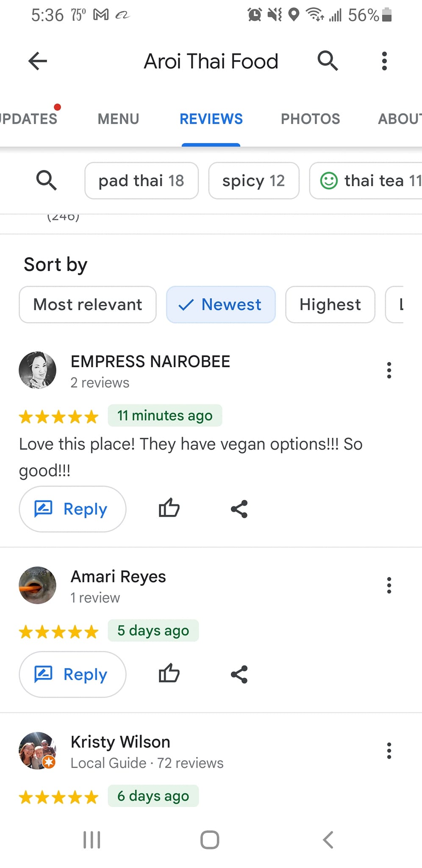Image resolution: width=422 pixels, height=868 pixels.
Task: Toggle the Newest sort chip
Action: (x=221, y=305)
